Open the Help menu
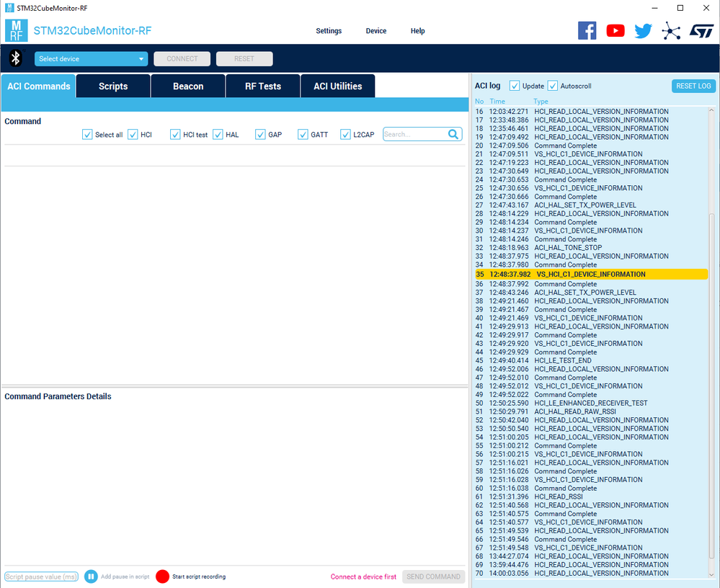Image resolution: width=720 pixels, height=588 pixels. [x=417, y=31]
